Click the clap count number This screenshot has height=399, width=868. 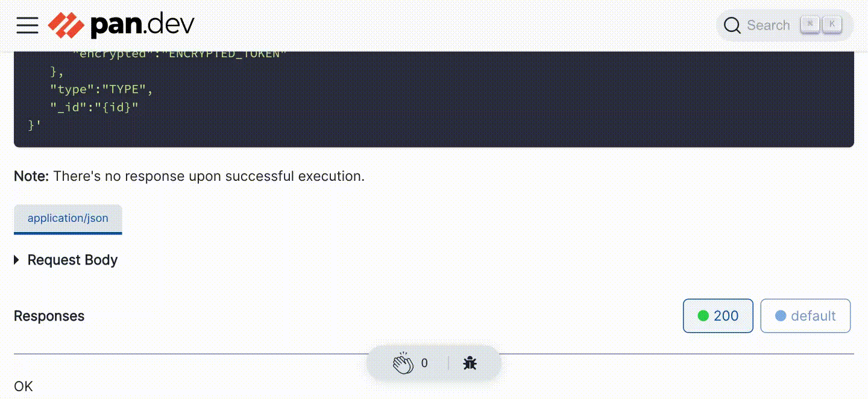pos(424,363)
